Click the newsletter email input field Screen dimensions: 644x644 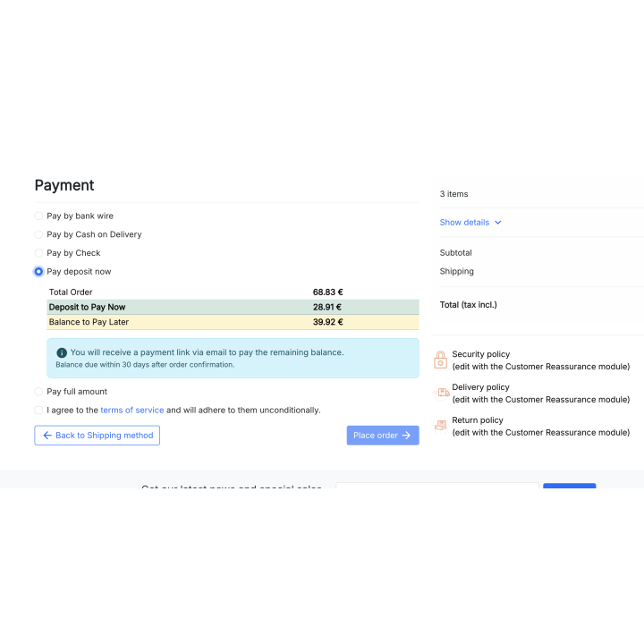(436, 486)
